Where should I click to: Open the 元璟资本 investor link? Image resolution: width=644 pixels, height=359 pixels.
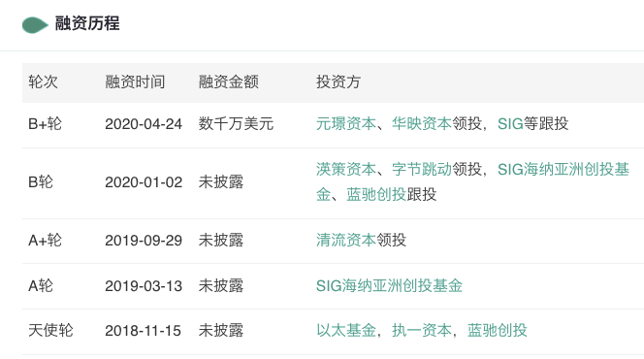pyautogui.click(x=346, y=123)
